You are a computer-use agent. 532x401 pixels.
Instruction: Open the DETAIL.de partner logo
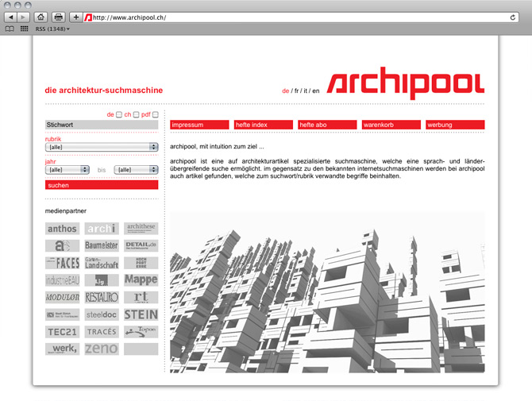pyautogui.click(x=141, y=245)
